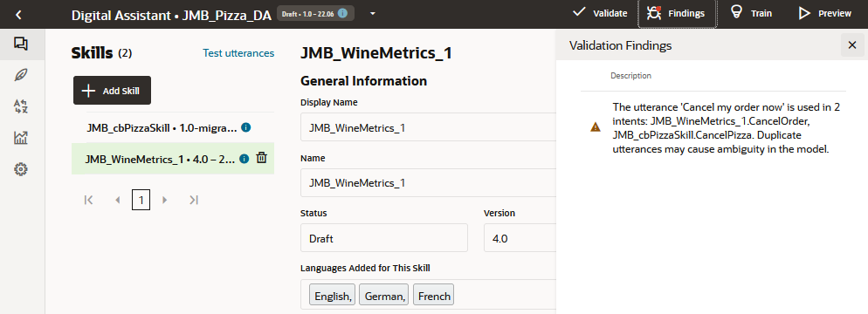Go to first page of skills

[x=88, y=200]
